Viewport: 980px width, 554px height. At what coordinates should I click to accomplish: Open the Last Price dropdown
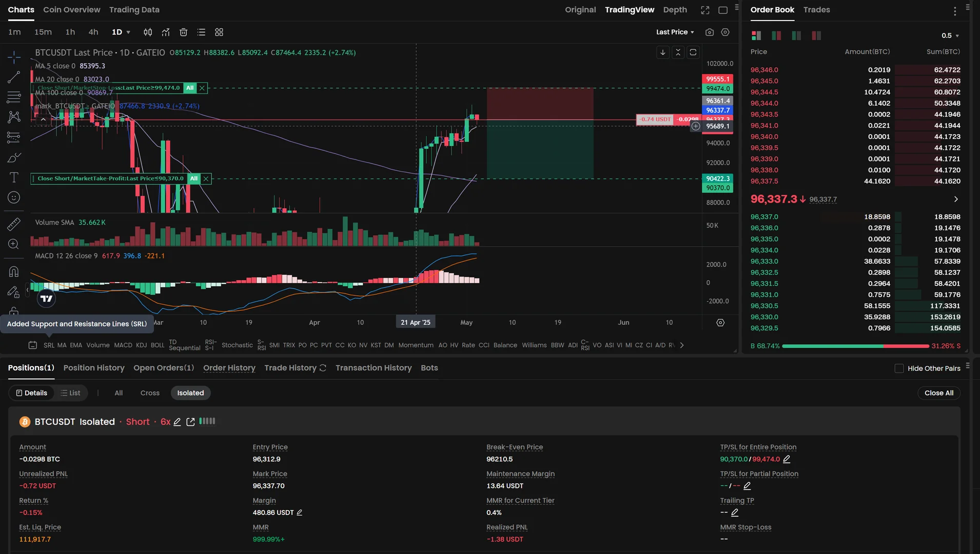675,32
